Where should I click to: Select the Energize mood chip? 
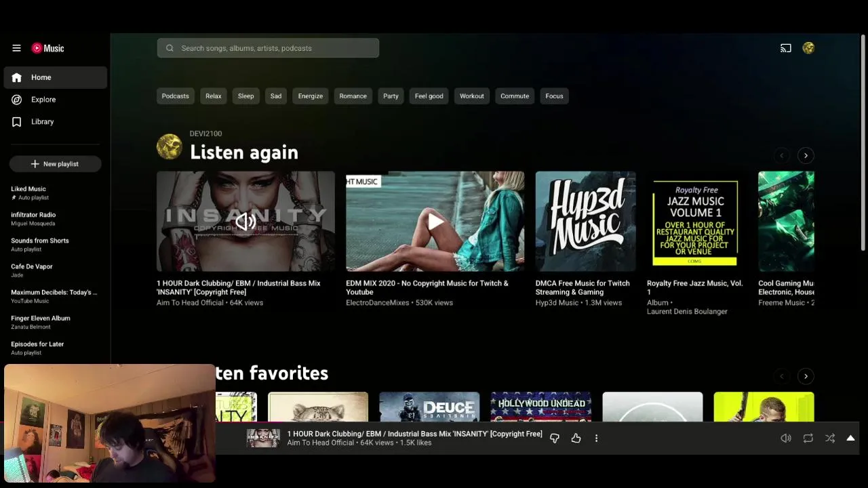tap(310, 96)
